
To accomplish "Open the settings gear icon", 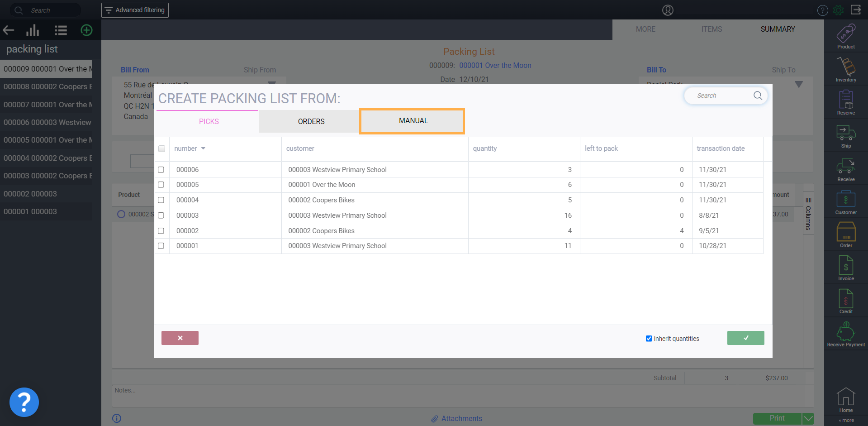I will [x=838, y=10].
